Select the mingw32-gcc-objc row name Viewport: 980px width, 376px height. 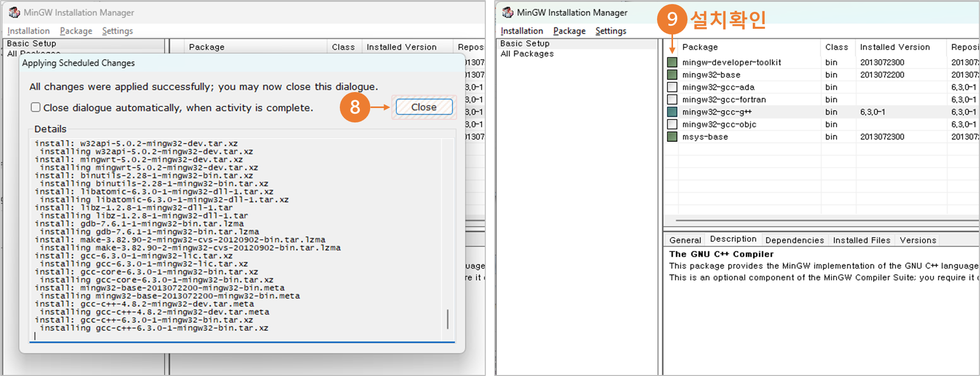pyautogui.click(x=719, y=124)
